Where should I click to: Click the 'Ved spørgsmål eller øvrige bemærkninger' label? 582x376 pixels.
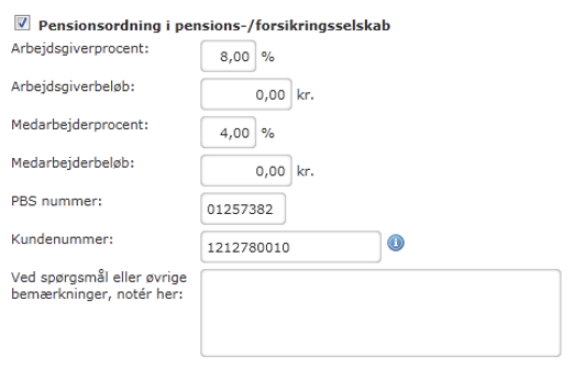tap(99, 285)
